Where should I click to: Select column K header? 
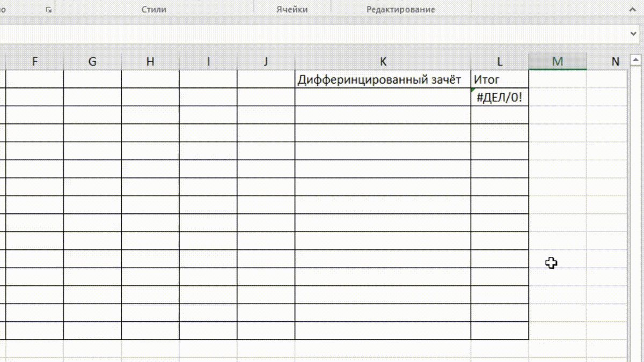(383, 62)
